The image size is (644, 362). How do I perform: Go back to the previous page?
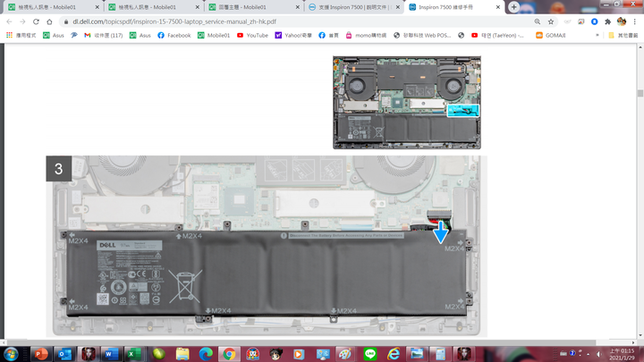[10, 21]
